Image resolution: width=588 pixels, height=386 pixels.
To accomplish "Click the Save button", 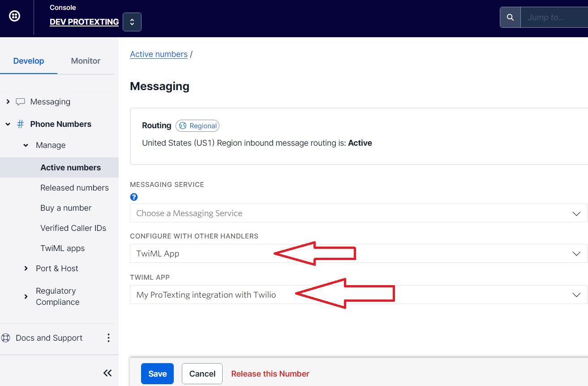I will (x=157, y=373).
